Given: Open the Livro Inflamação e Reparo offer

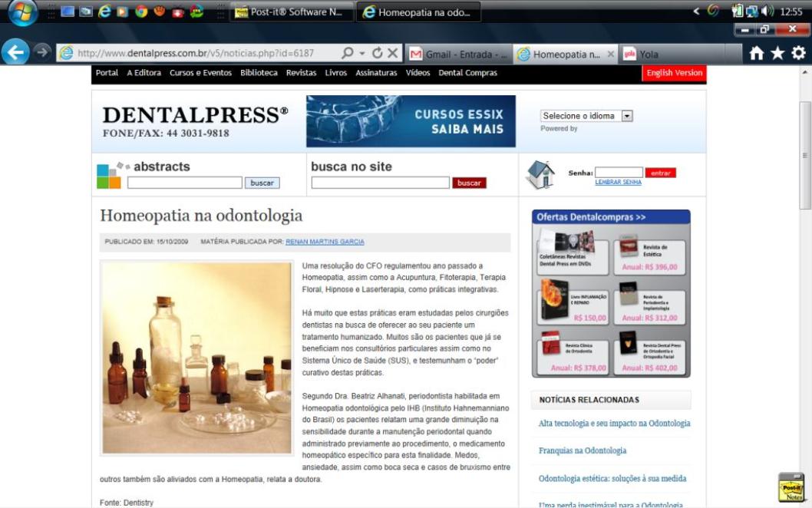Looking at the screenshot, I should [x=573, y=303].
